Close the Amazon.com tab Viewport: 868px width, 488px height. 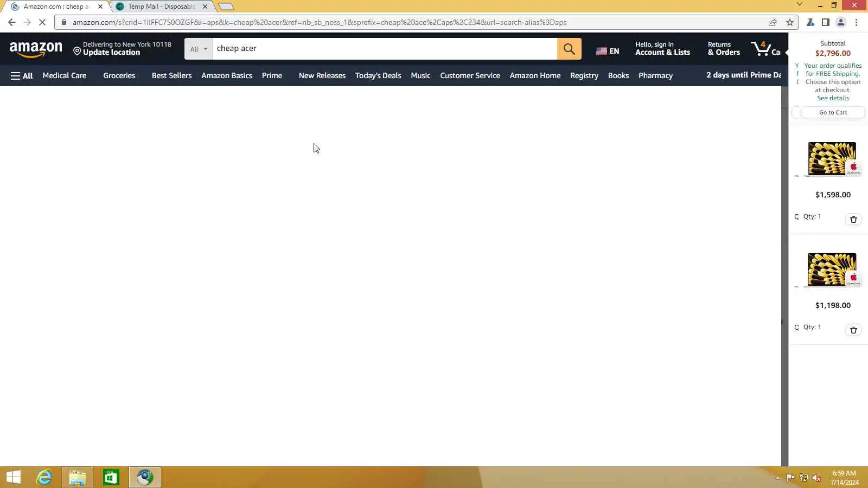coord(100,7)
